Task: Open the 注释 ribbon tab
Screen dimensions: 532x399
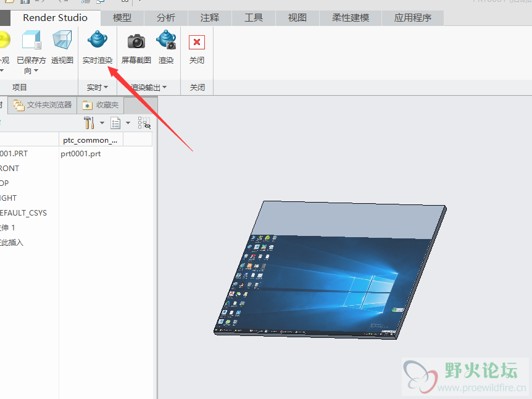Action: pos(210,18)
